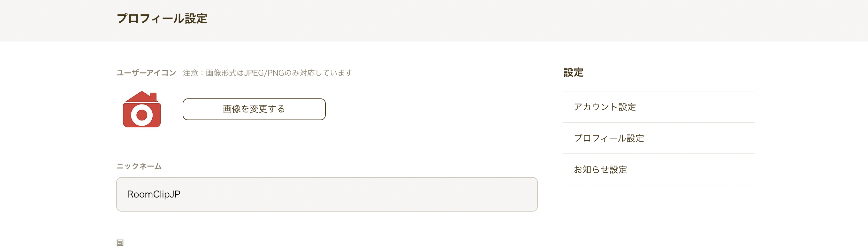Click the RoomClipJP text in nickname box

tap(154, 194)
